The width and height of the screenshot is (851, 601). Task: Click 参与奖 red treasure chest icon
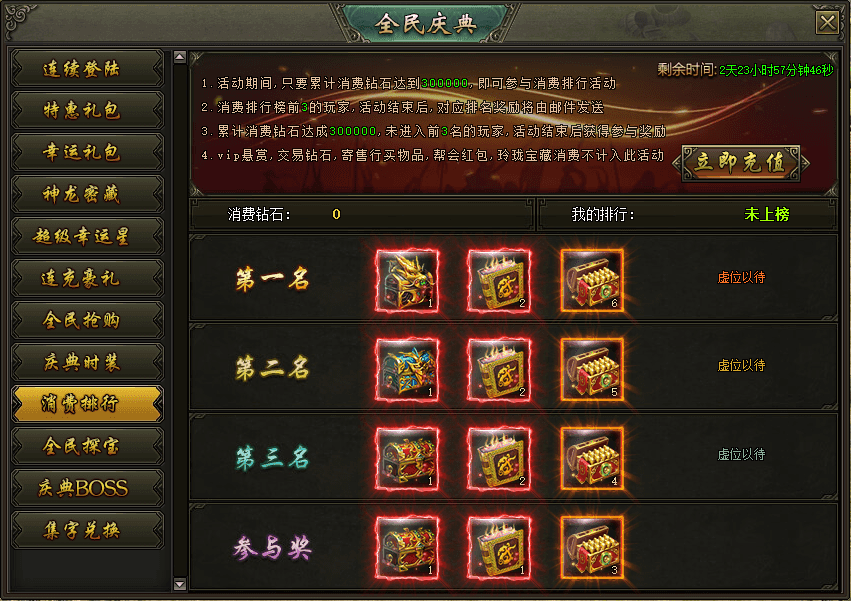coord(407,548)
